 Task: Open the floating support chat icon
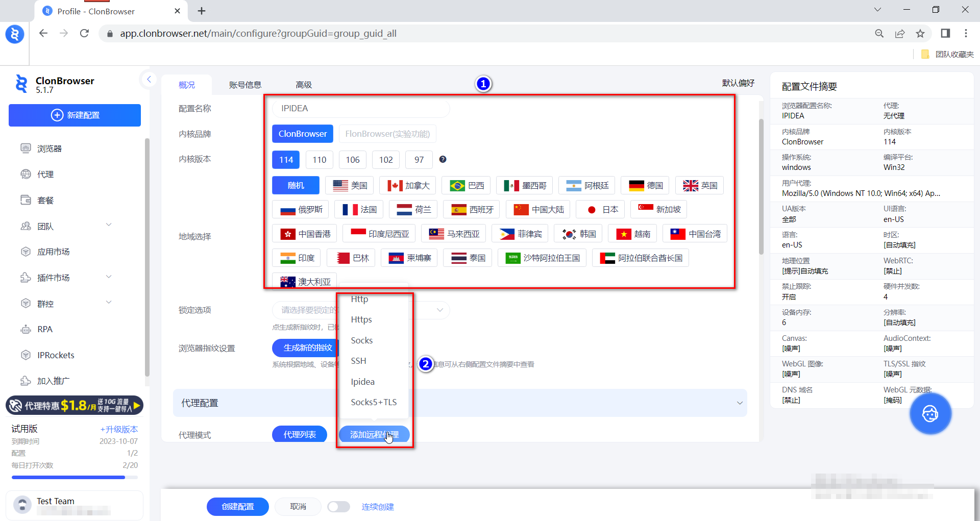coord(930,413)
